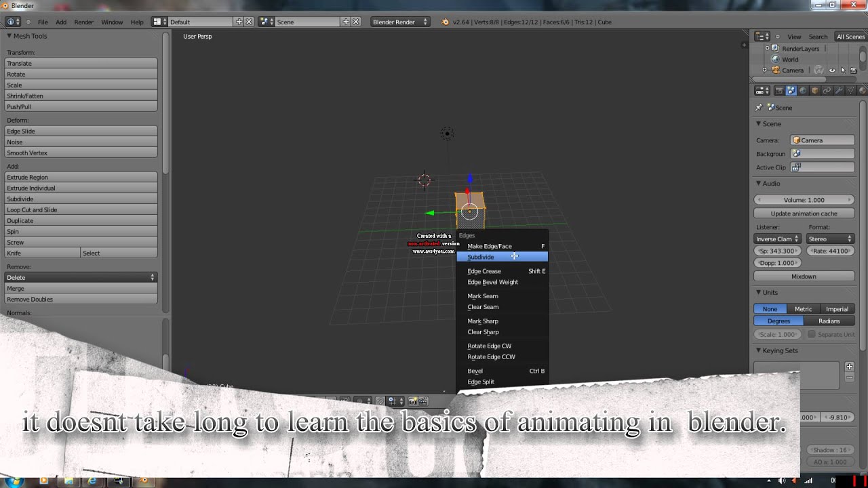Open the Modifiers wrench tab icon
Image resolution: width=868 pixels, height=488 pixels.
tap(839, 90)
